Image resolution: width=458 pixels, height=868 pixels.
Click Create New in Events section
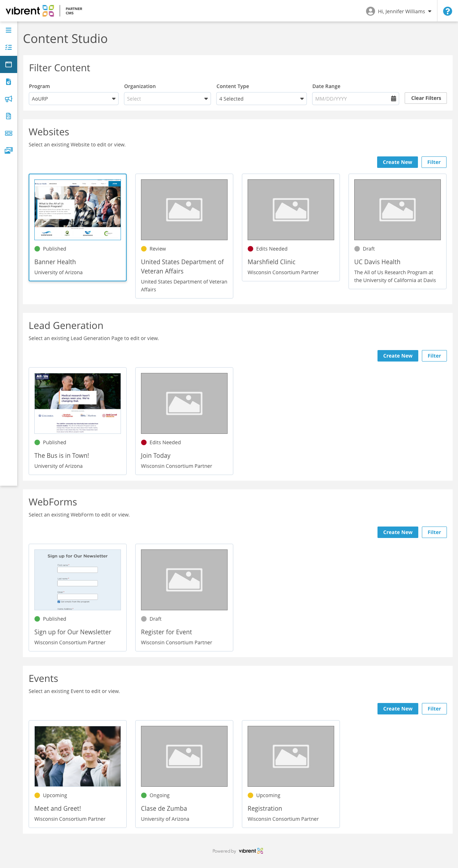tap(398, 709)
